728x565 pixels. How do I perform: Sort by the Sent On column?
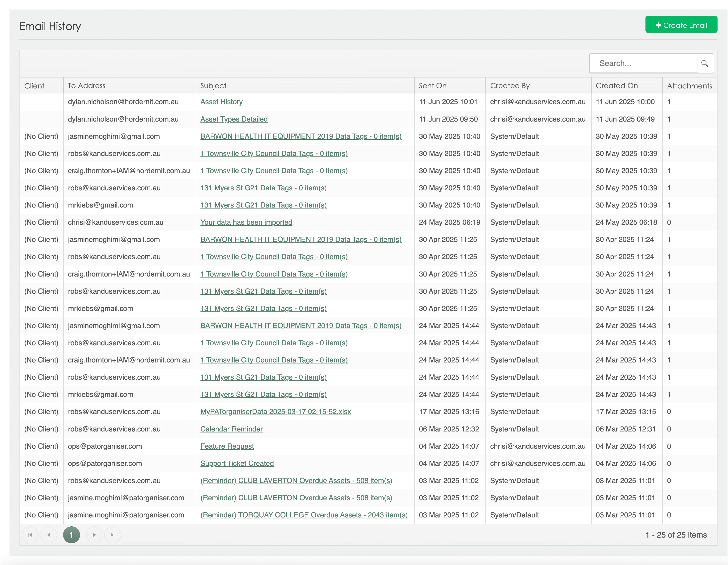(432, 86)
